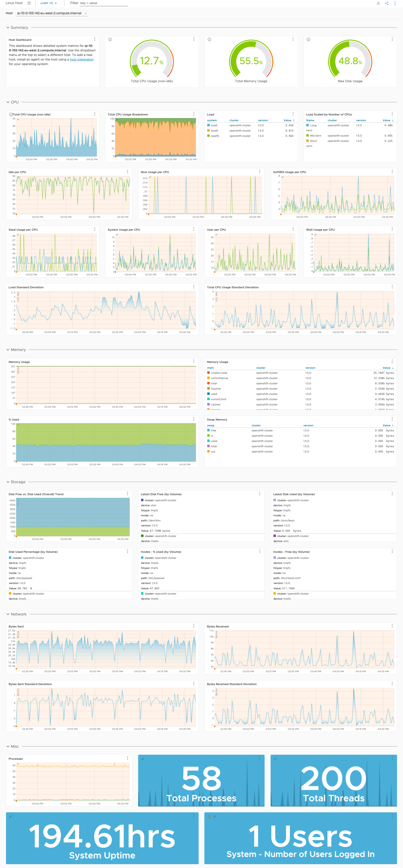This screenshot has height=868, width=403.
Task: Sort Swap Memory table by Value column
Action: [x=388, y=426]
